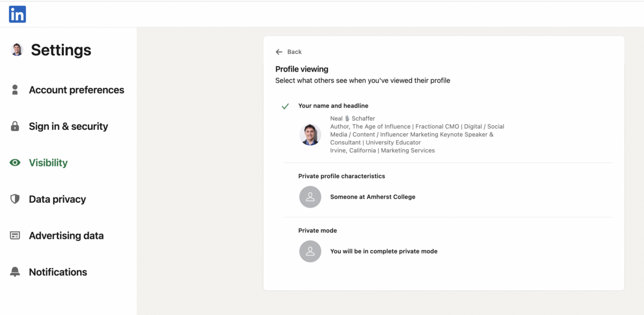The image size is (644, 315).
Task: Open the Account preferences section
Action: click(x=76, y=90)
